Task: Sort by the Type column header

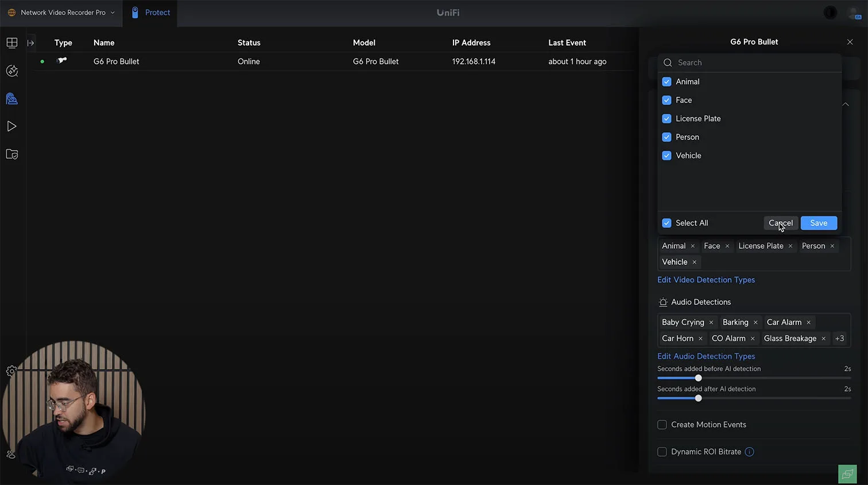Action: [x=63, y=43]
